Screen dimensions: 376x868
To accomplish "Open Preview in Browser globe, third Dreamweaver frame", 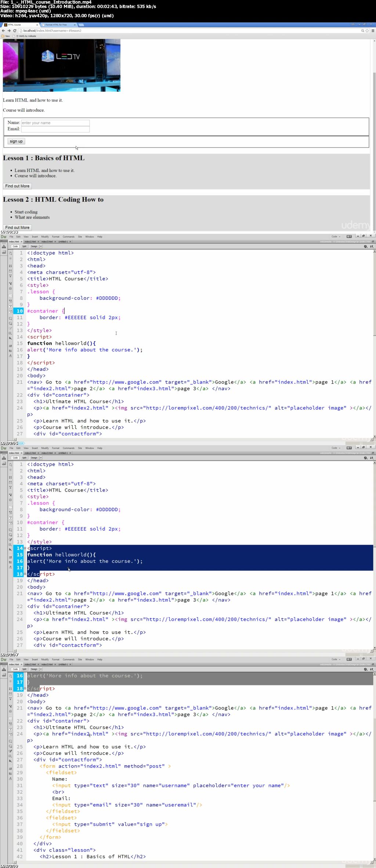I will 366,669.
